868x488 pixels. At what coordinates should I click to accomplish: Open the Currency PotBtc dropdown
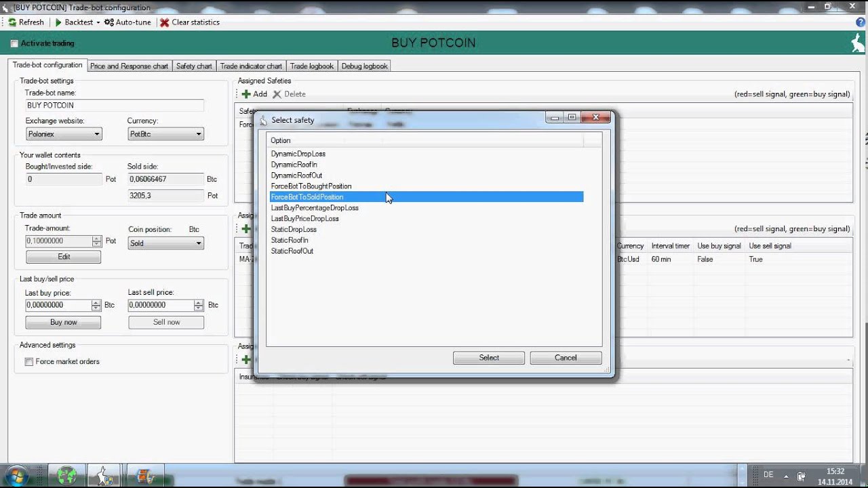click(x=165, y=134)
